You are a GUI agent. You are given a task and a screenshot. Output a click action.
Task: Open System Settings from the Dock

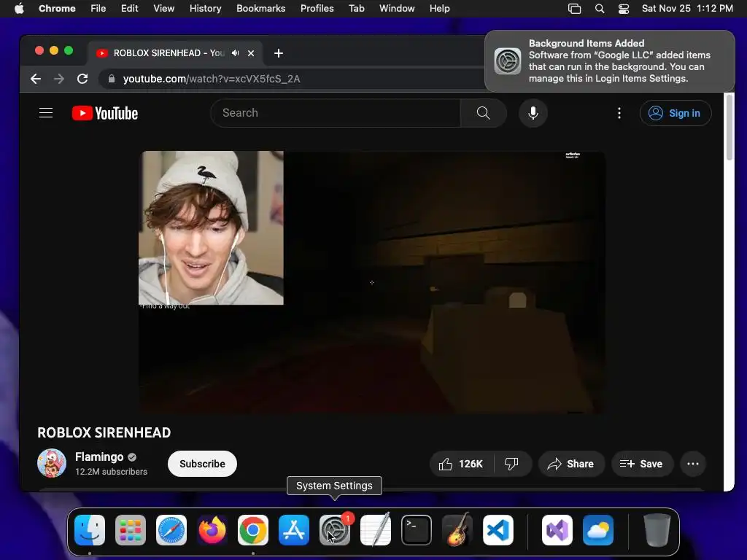(334, 530)
